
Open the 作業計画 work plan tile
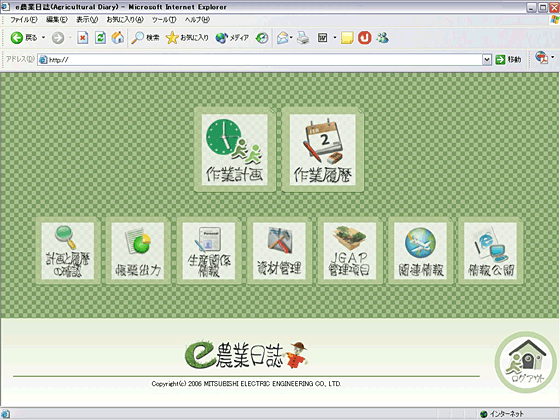pos(235,150)
